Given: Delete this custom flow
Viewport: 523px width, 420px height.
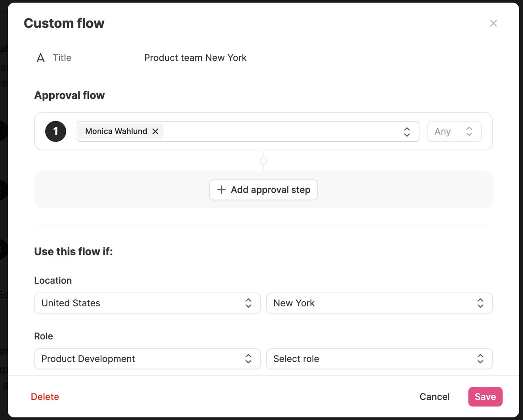Looking at the screenshot, I should pos(45,397).
